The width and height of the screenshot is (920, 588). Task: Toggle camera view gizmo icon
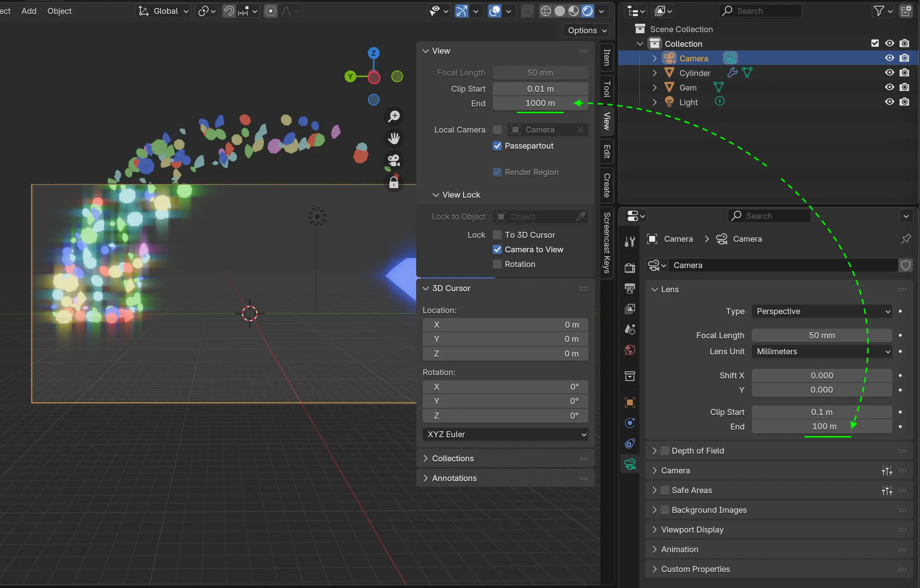pyautogui.click(x=394, y=160)
